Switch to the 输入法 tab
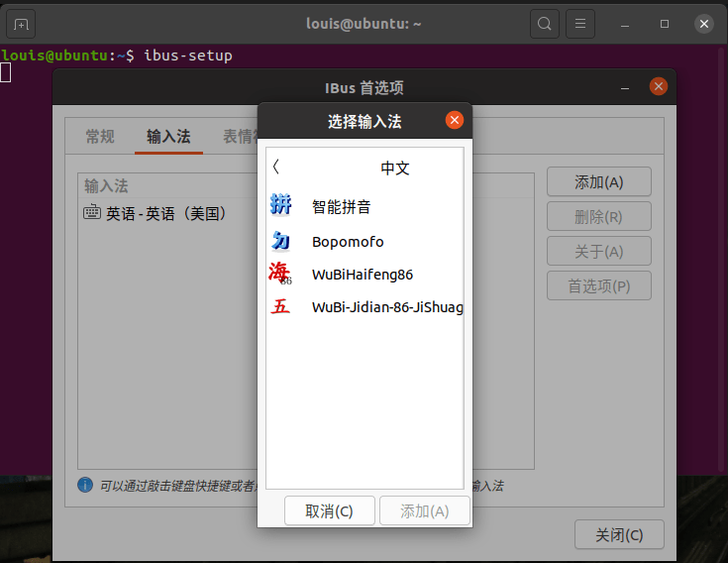Viewport: 728px width, 563px height. pyautogui.click(x=168, y=136)
